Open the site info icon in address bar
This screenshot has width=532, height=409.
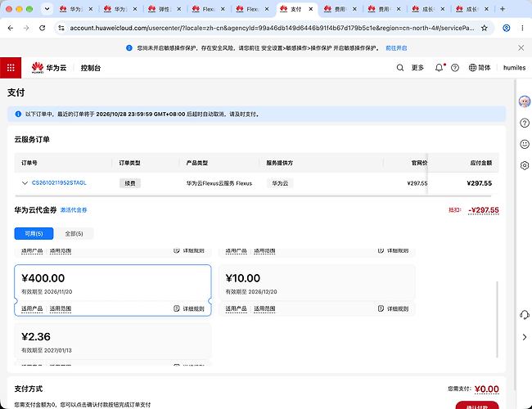[x=61, y=28]
